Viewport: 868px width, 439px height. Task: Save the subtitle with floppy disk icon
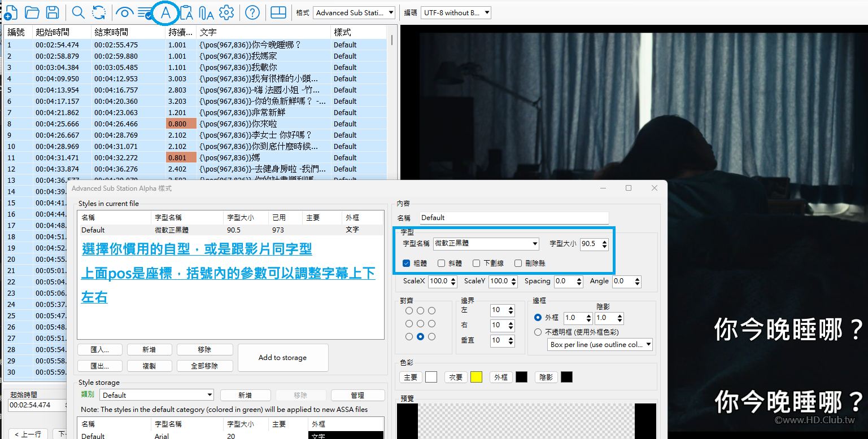(53, 12)
